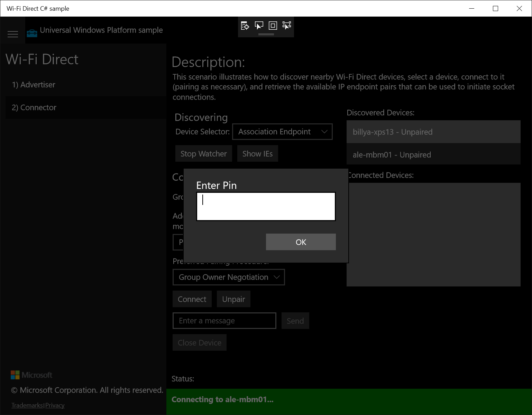Viewport: 532px width, 415px height.
Task: Click the Stop Watcher button
Action: click(x=203, y=154)
